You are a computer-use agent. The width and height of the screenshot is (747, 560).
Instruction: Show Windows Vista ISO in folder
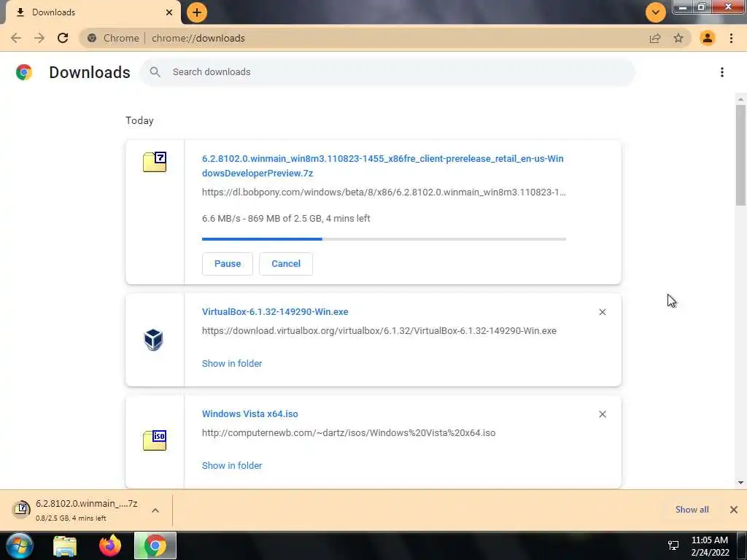(x=232, y=466)
